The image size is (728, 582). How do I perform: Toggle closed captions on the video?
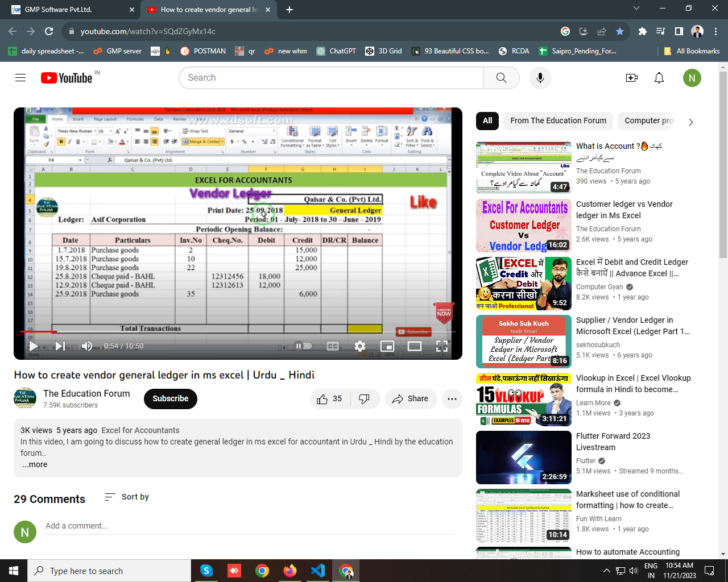click(333, 346)
